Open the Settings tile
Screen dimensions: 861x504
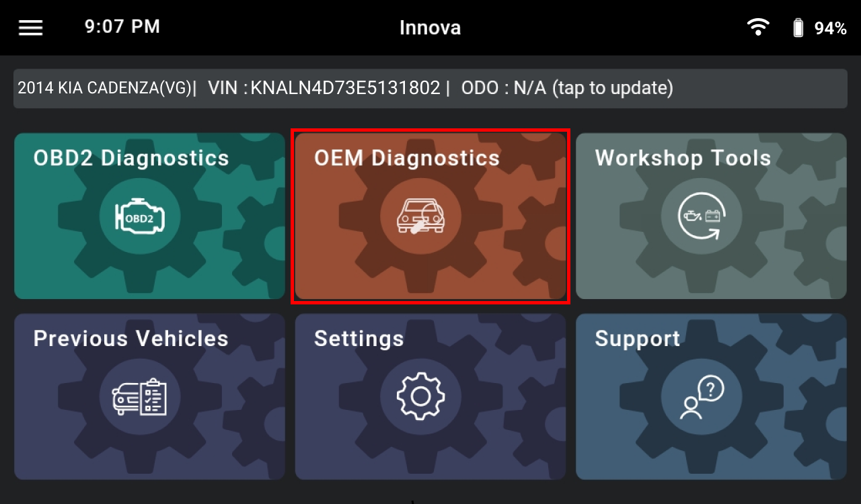tap(430, 397)
